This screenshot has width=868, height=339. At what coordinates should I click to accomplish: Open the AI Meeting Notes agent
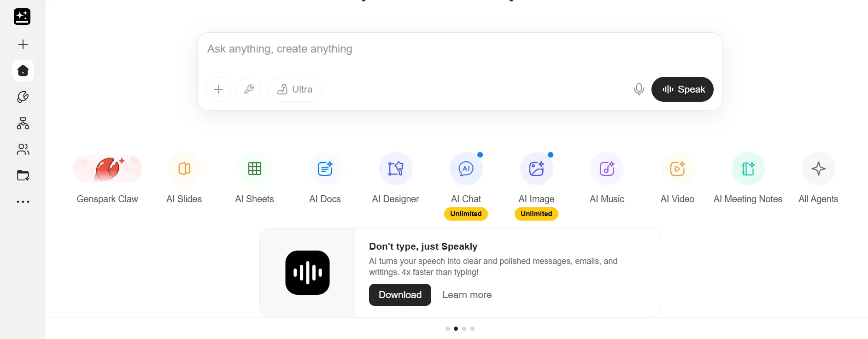748,179
